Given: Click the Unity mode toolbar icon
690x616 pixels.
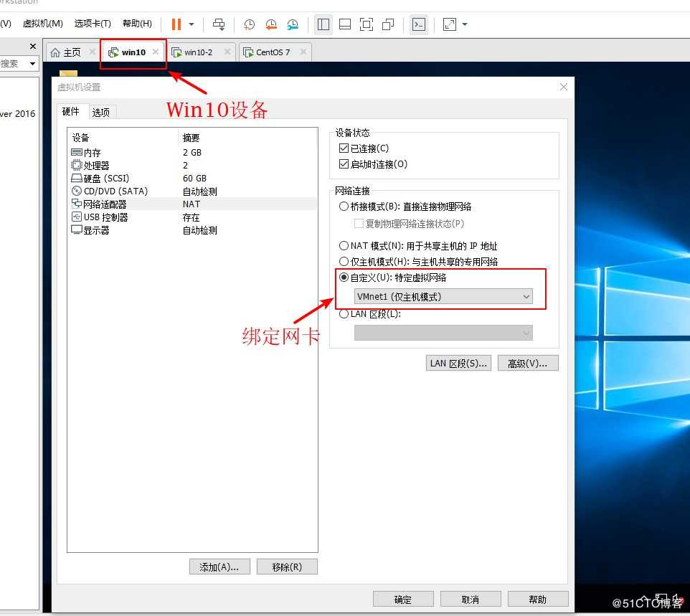Looking at the screenshot, I should click(x=388, y=24).
